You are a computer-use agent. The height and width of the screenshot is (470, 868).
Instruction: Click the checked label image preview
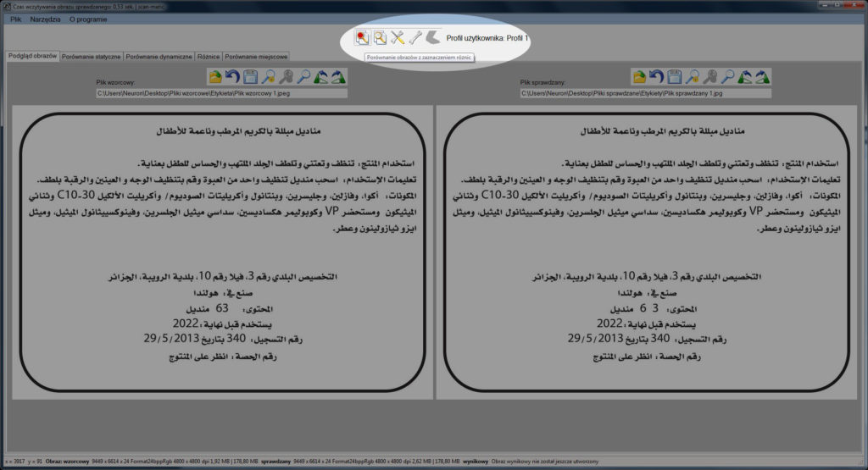click(x=647, y=252)
